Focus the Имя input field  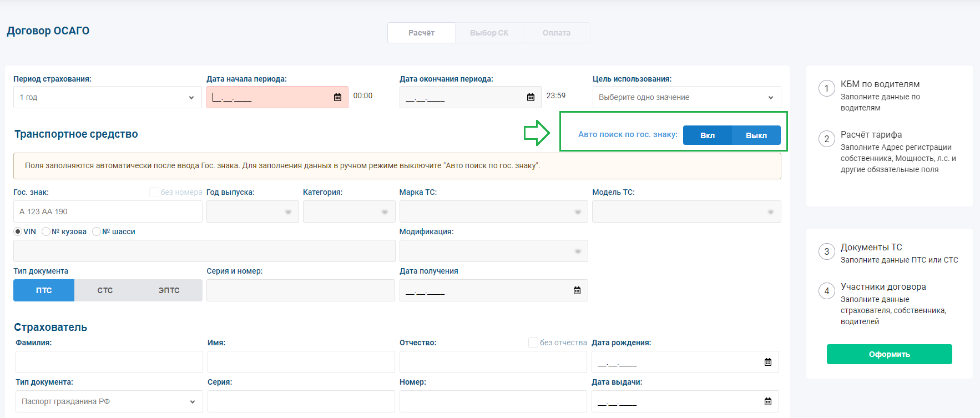click(x=301, y=362)
